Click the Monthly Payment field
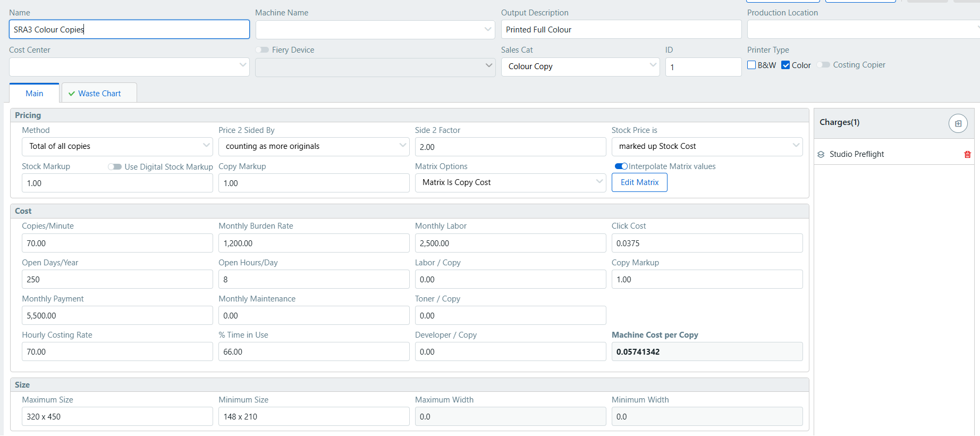Viewport: 980px width, 436px height. (117, 315)
